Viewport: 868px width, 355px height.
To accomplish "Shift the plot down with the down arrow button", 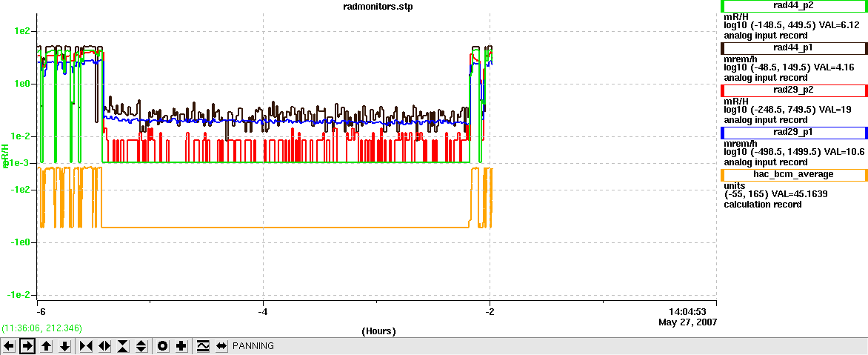I will (64, 346).
